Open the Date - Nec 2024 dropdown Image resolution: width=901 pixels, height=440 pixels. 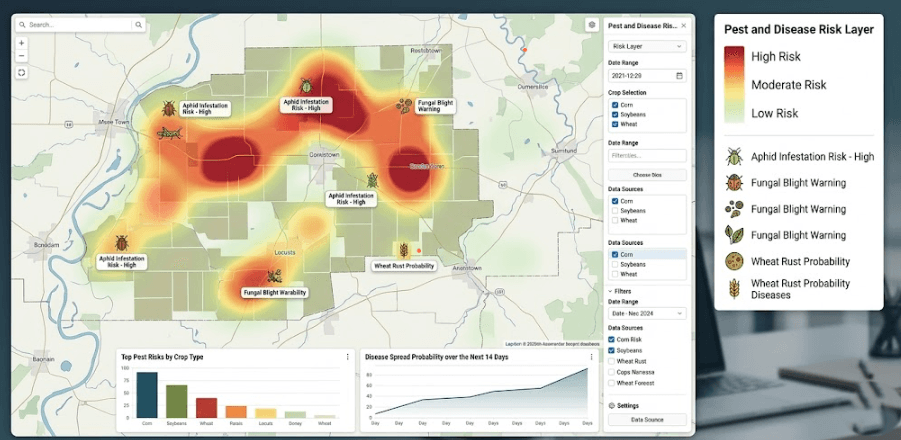coord(647,314)
